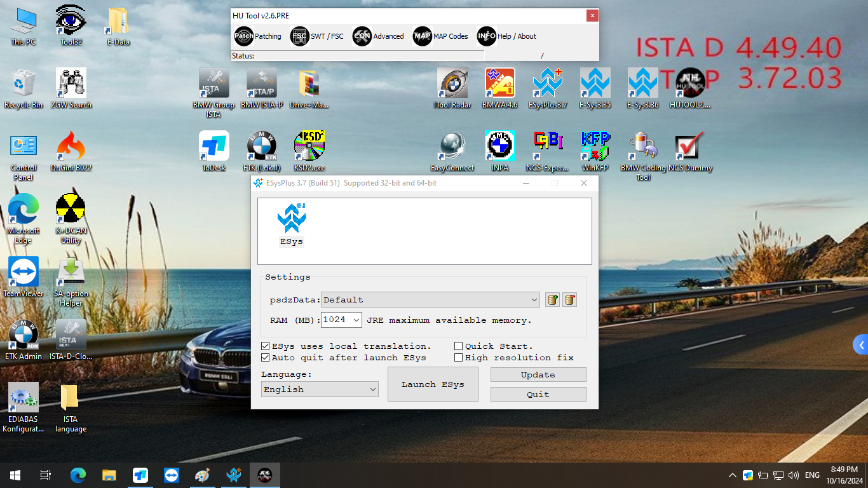Open WinKFP desktop shortcut
This screenshot has width=868, height=488.
tap(595, 152)
